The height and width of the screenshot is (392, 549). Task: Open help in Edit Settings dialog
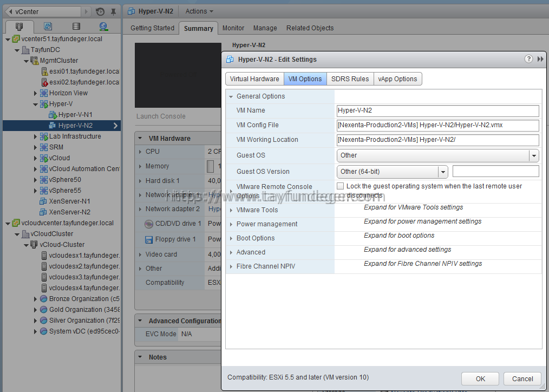coord(528,59)
